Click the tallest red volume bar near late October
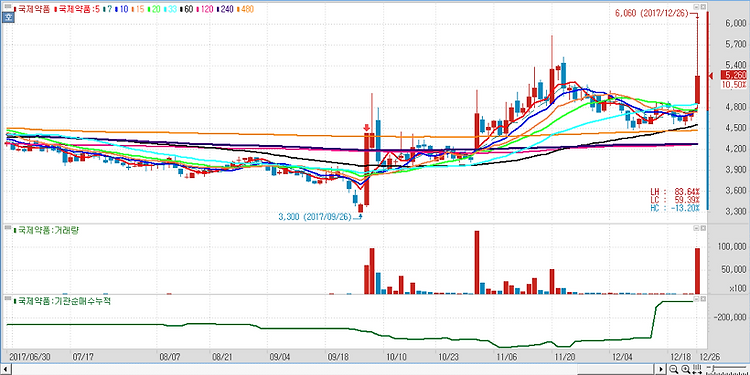Viewport: 750px width, 375px height. pos(477,263)
